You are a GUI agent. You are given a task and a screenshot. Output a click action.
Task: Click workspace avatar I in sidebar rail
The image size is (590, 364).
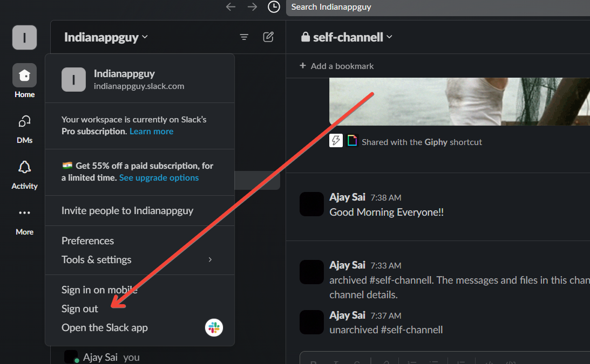coord(24,38)
